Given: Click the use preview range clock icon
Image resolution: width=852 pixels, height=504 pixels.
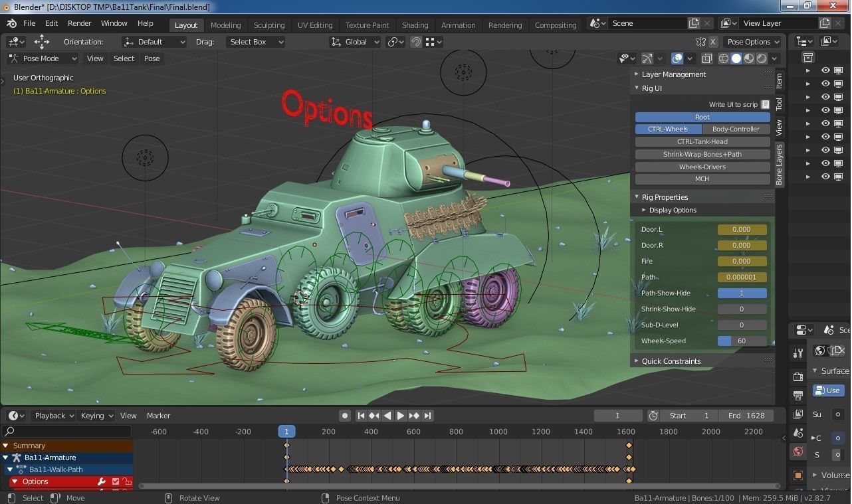Looking at the screenshot, I should (x=653, y=416).
